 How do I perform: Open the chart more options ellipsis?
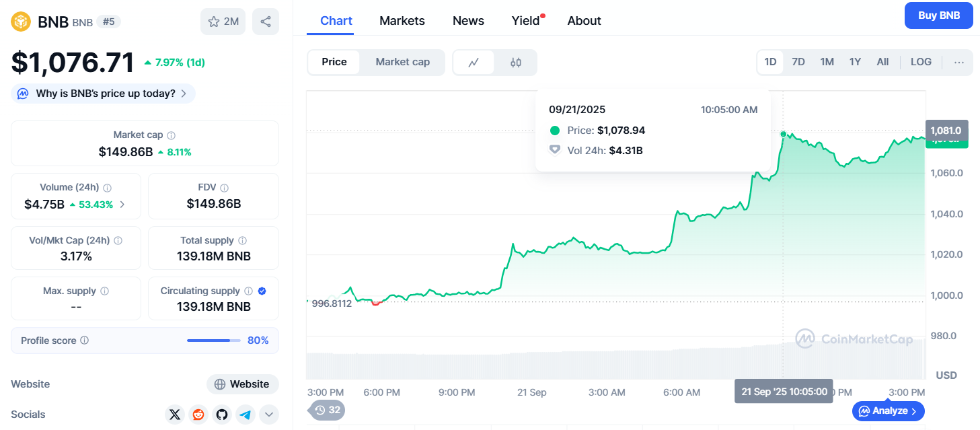pyautogui.click(x=959, y=62)
